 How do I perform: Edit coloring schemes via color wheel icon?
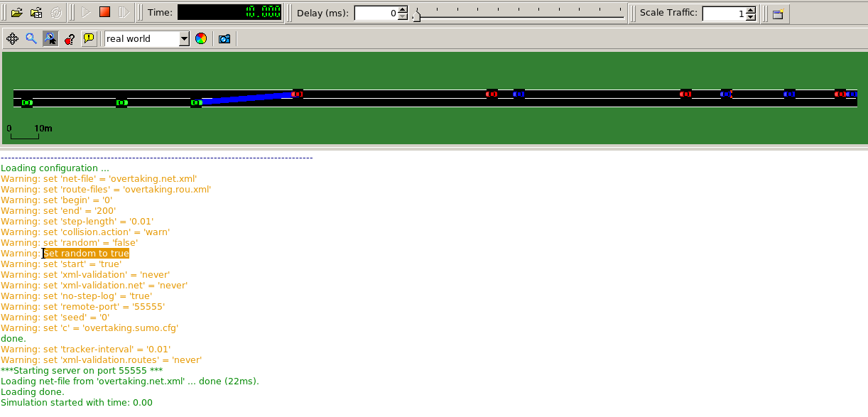click(x=201, y=38)
